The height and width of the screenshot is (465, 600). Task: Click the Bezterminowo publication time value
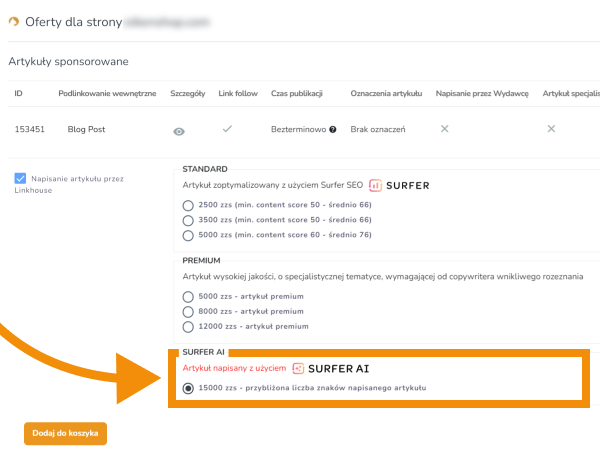[x=298, y=129]
